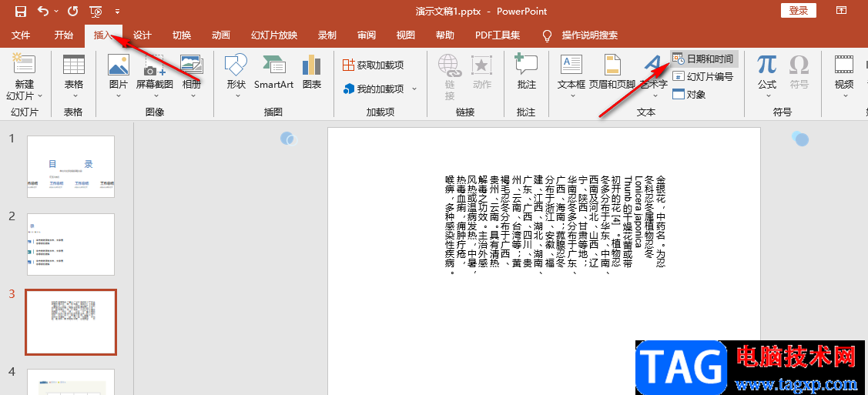Image resolution: width=868 pixels, height=395 pixels.
Task: Open the 形状 shapes gallery
Action: [x=236, y=65]
